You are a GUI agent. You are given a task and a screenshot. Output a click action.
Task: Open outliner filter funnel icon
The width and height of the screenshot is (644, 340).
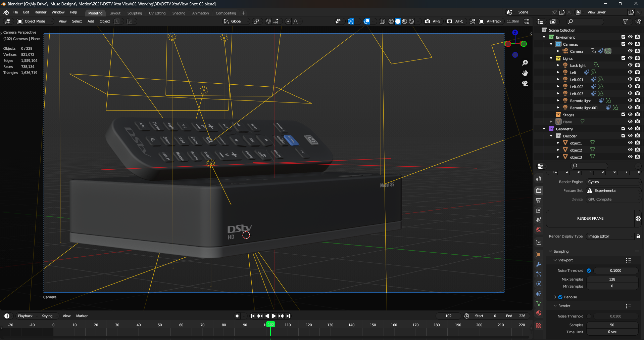click(x=625, y=22)
